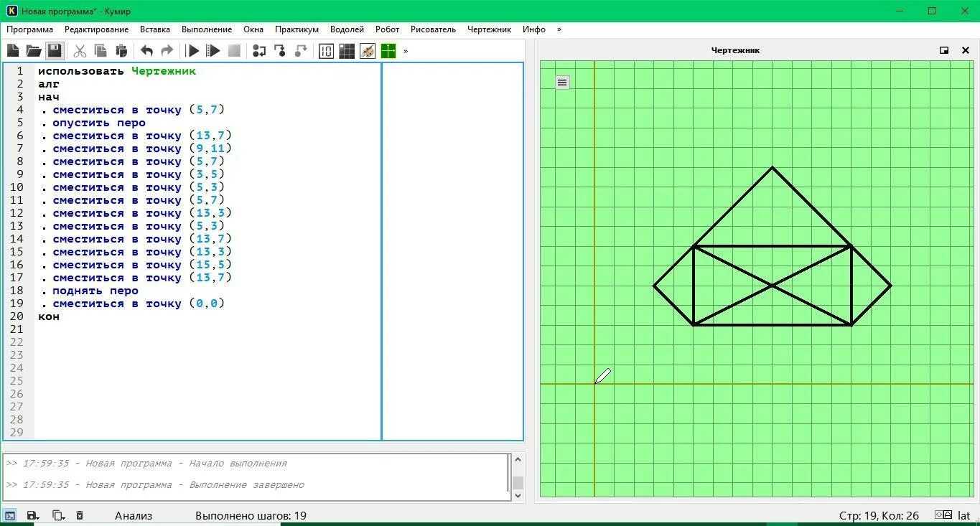Copy selected text using the toolbar icon

coord(101,51)
